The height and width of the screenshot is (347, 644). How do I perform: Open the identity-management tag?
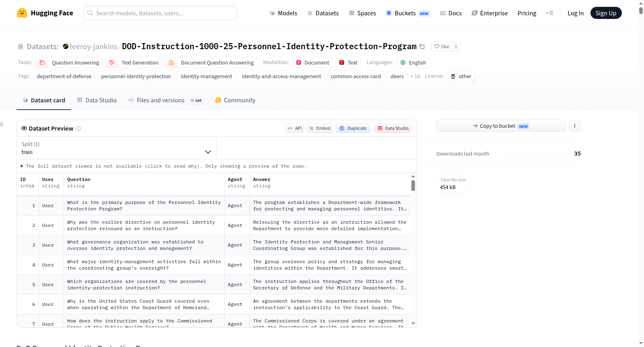coord(206,76)
